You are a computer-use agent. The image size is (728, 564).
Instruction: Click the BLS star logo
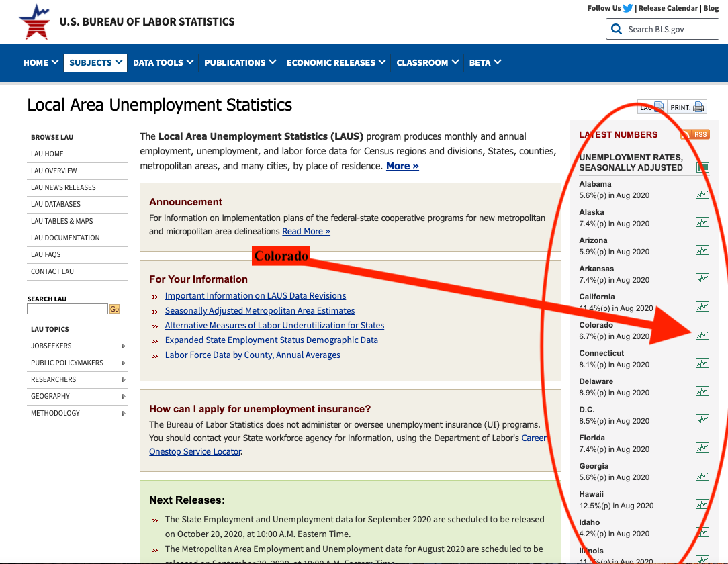(34, 22)
